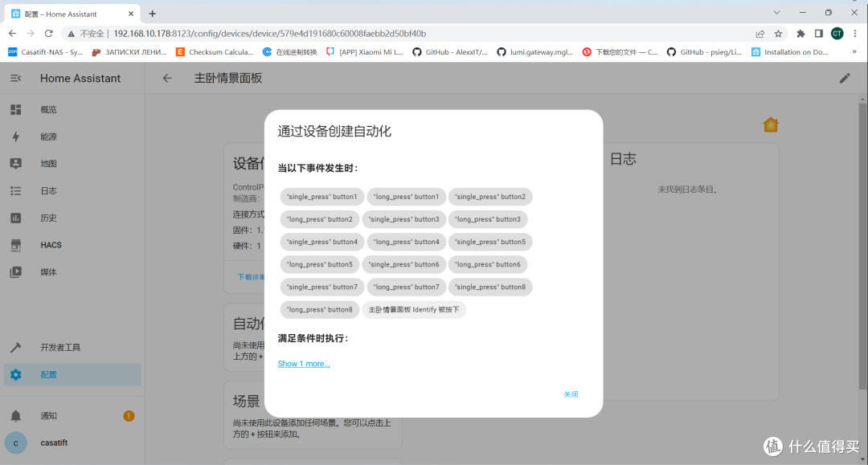Bookmark this page with the star icon
Viewport: 868px width, 465px height.
click(778, 34)
